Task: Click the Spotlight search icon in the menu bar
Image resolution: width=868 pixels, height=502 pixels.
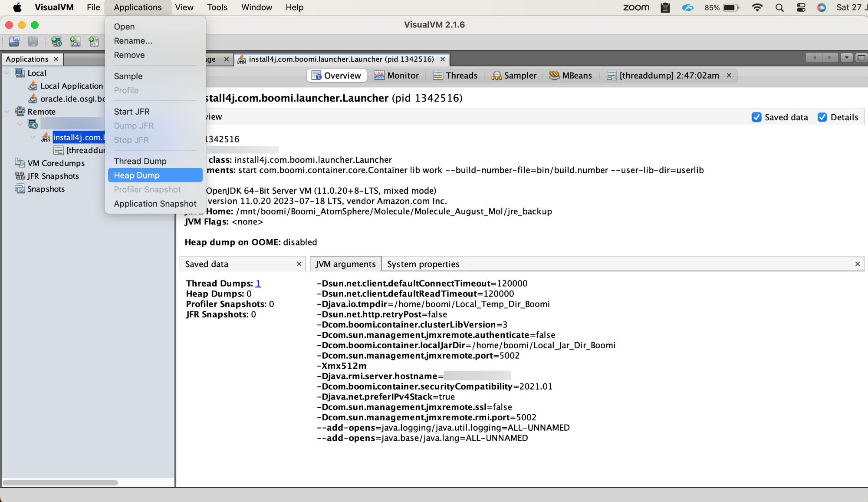Action: [779, 7]
